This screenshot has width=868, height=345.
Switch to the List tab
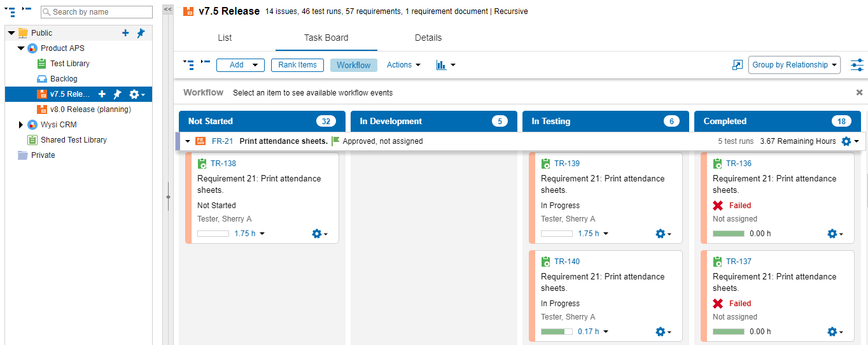225,38
